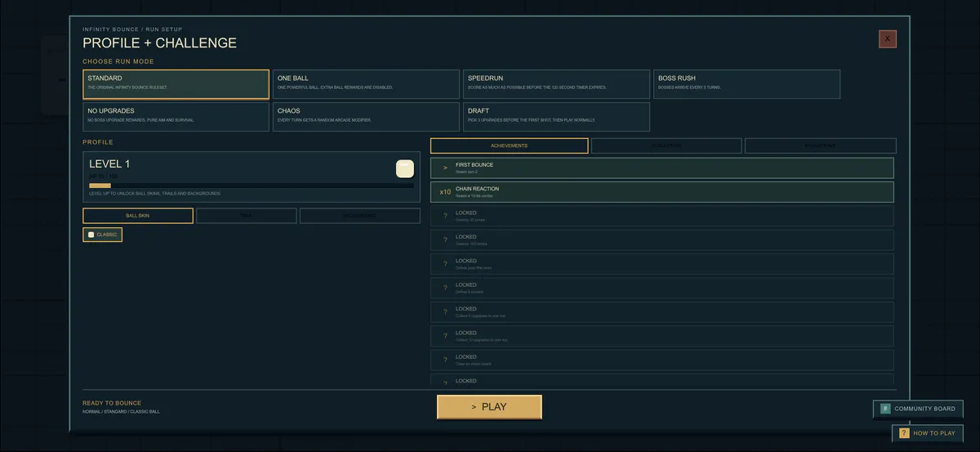The width and height of the screenshot is (980, 452).
Task: Open the Community Board
Action: [x=918, y=409]
